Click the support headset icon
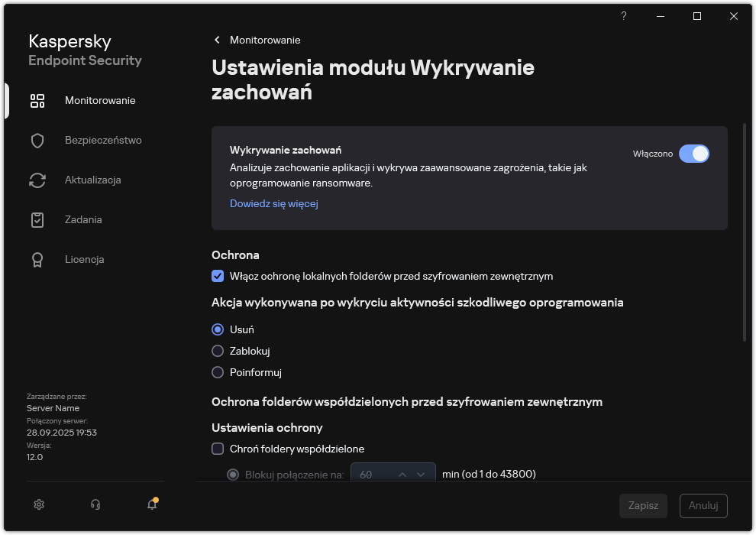Image resolution: width=756 pixels, height=535 pixels. [95, 504]
